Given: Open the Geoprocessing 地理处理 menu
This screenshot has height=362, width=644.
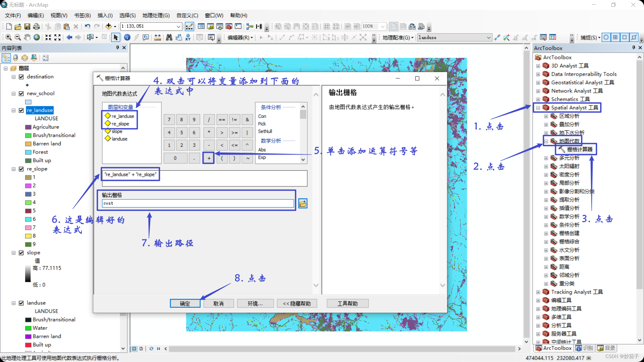Looking at the screenshot, I should [156, 15].
